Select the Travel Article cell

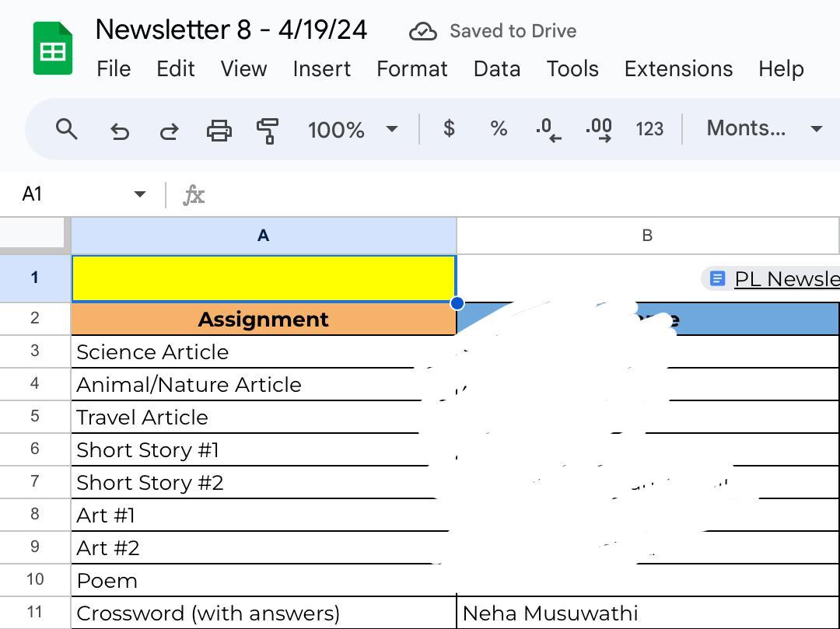(x=264, y=417)
